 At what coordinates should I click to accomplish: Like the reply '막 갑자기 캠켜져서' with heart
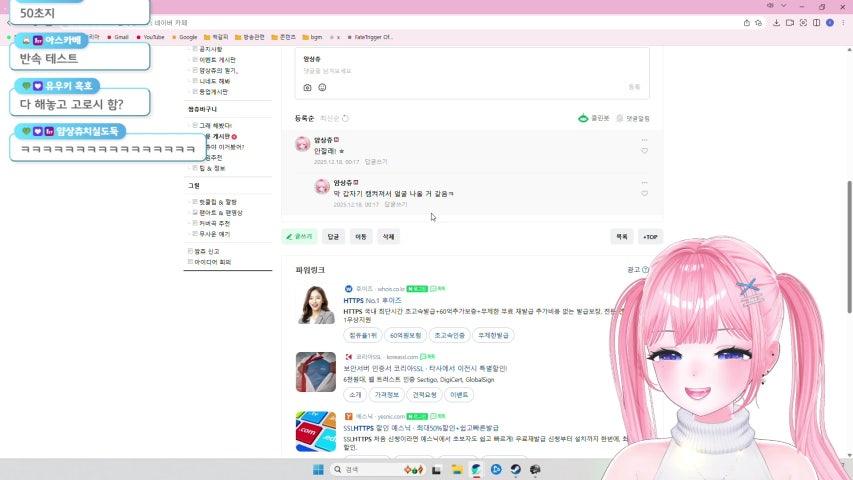[x=644, y=193]
